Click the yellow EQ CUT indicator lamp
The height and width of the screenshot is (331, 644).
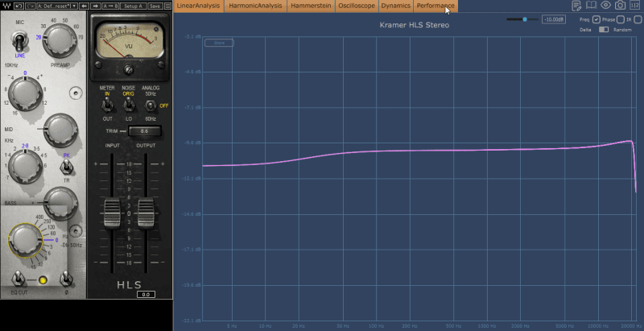(x=43, y=280)
